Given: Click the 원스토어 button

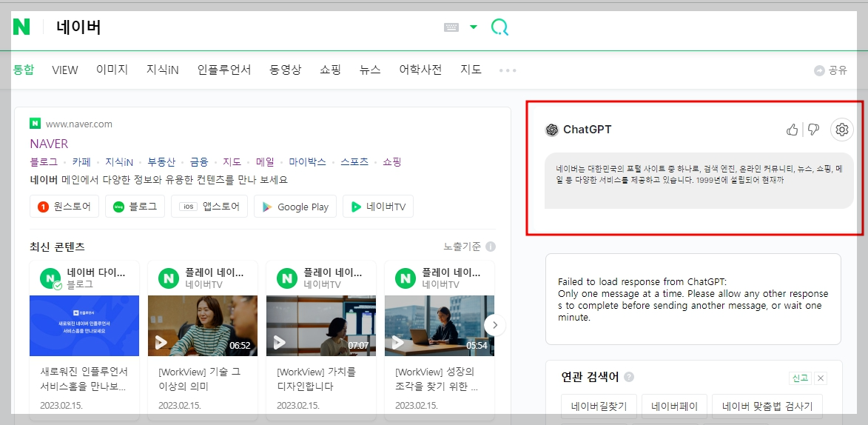Looking at the screenshot, I should click(x=64, y=207).
